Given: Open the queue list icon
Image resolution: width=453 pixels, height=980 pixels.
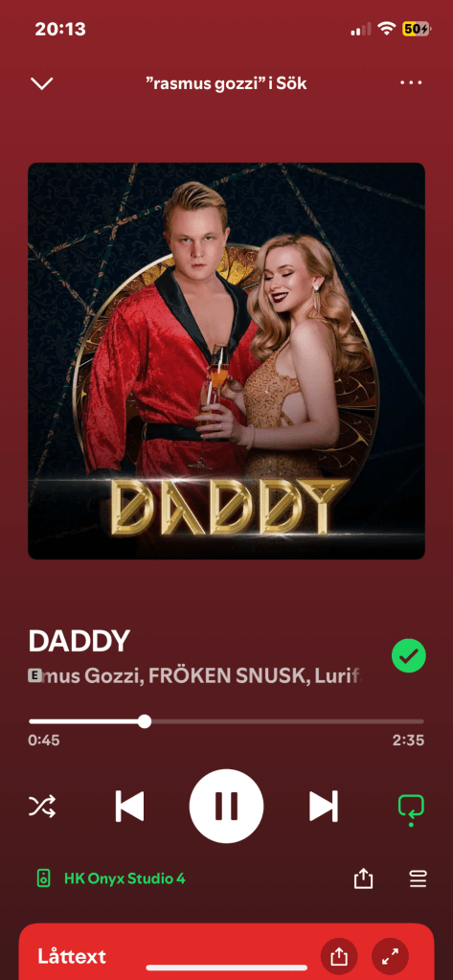Looking at the screenshot, I should point(418,878).
